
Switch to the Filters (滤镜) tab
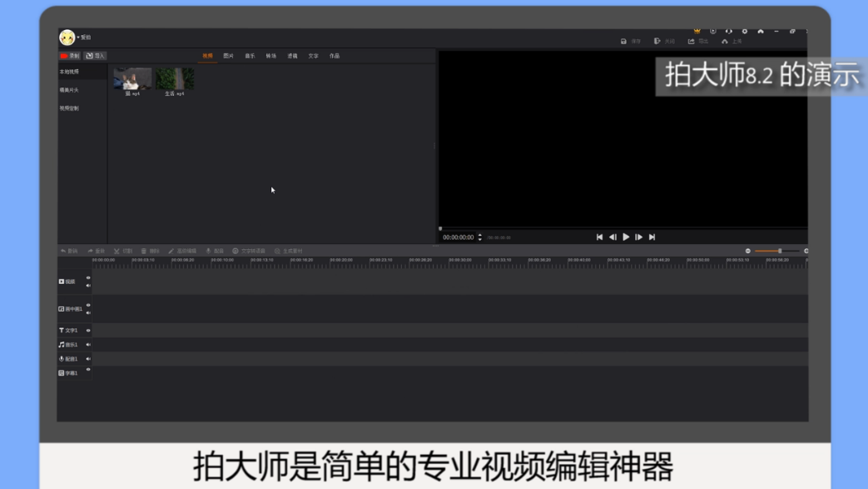click(292, 56)
